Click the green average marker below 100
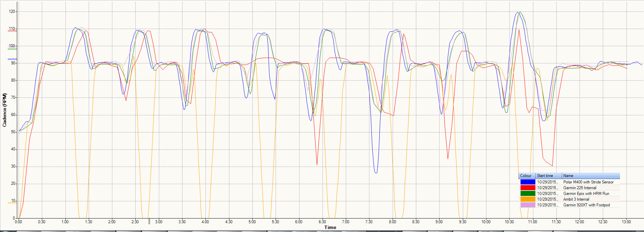This screenshot has width=644, height=232. point(12,49)
